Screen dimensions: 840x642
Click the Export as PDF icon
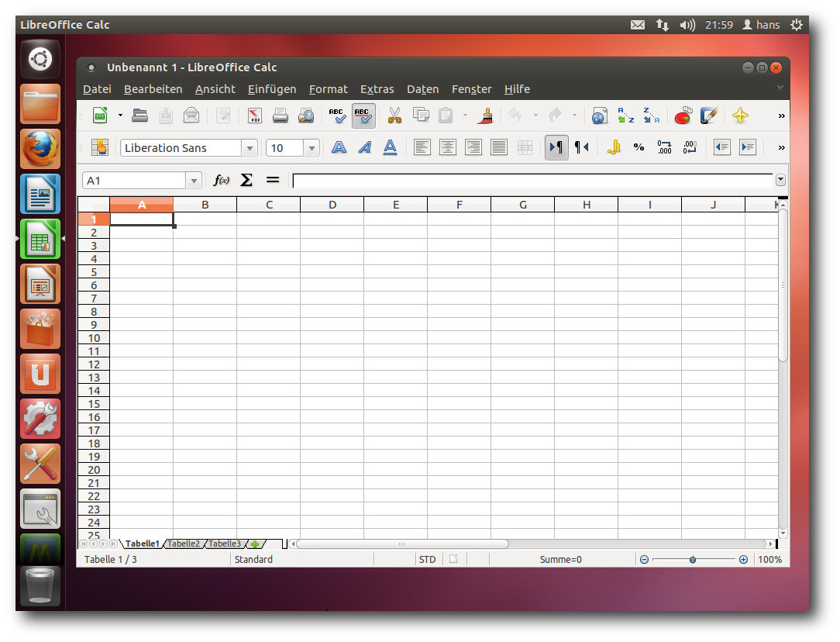click(x=255, y=116)
